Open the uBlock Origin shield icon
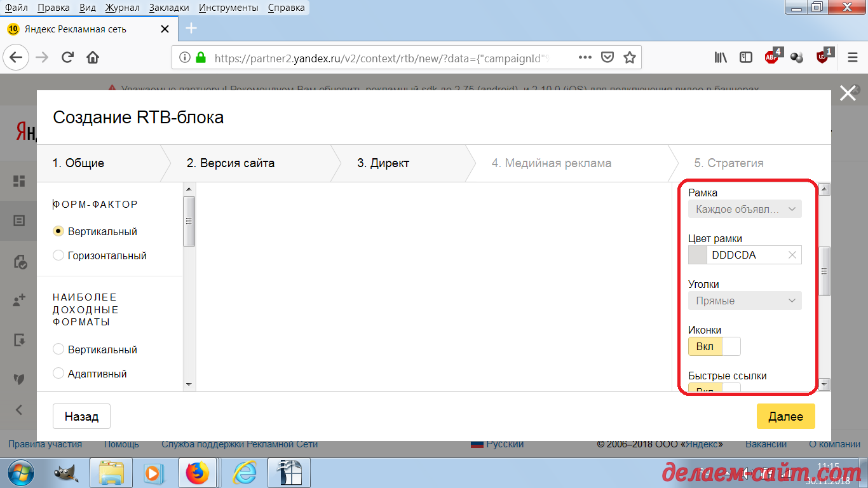868x488 pixels. [824, 57]
